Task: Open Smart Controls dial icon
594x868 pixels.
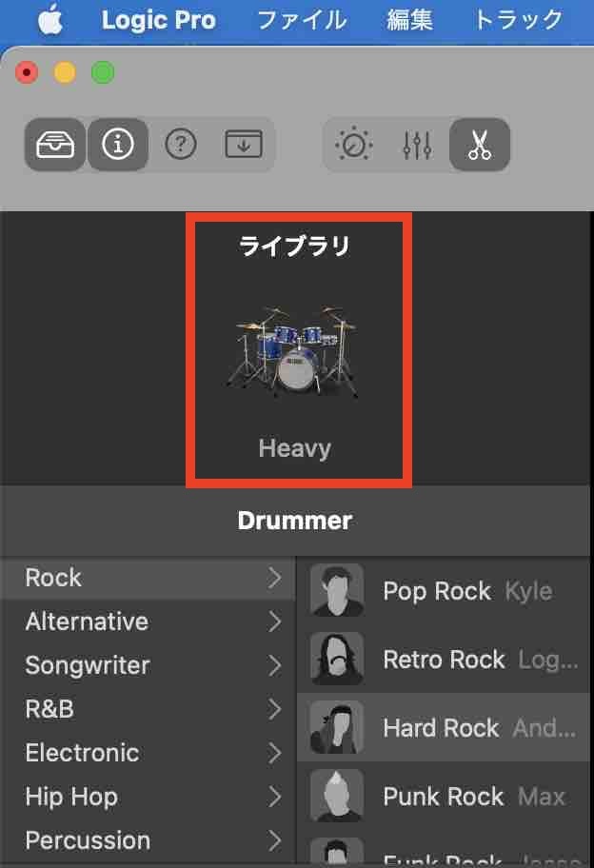Action: point(354,145)
